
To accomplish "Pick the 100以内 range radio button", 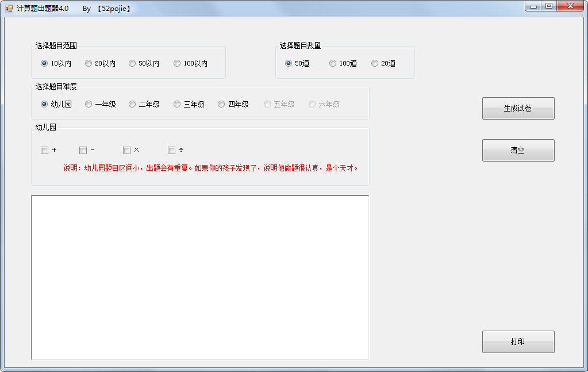I will (x=177, y=63).
